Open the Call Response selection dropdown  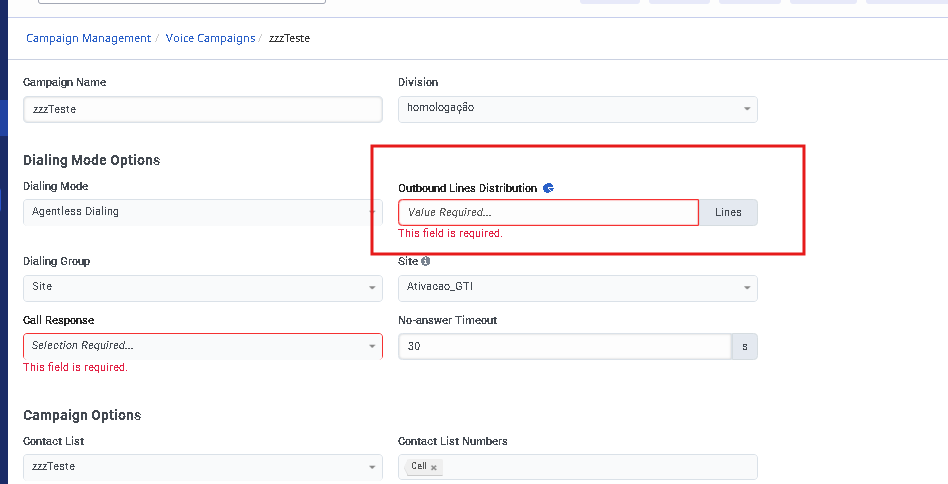point(200,346)
